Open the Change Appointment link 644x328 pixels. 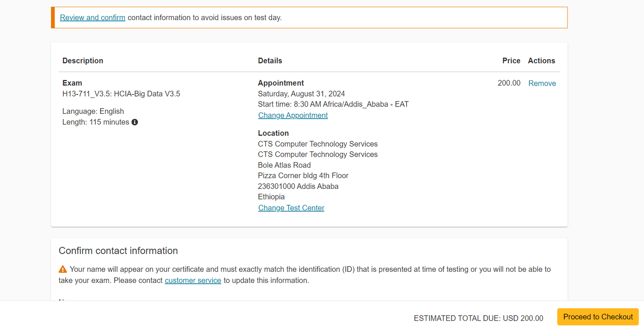point(293,115)
